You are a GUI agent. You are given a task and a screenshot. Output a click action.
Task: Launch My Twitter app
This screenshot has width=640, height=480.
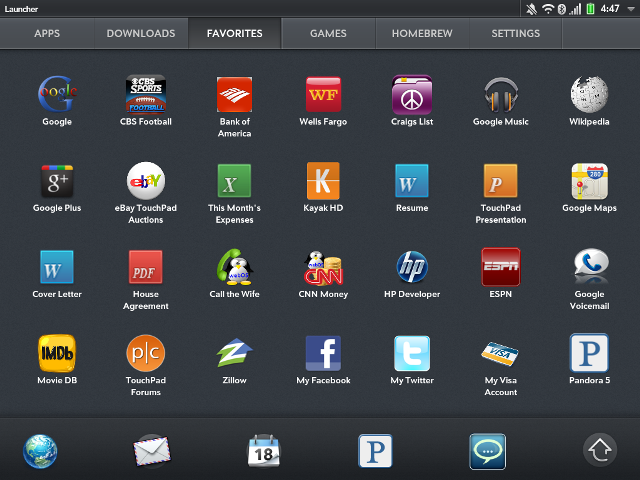click(x=412, y=353)
